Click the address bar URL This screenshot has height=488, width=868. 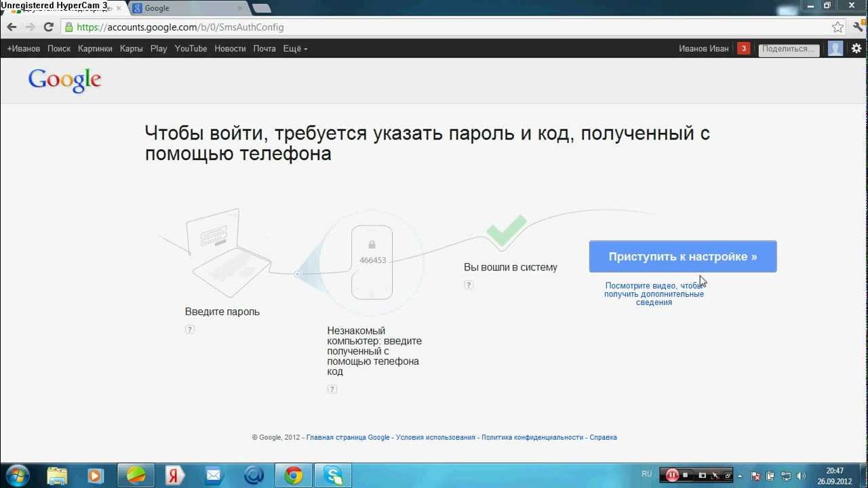click(180, 27)
